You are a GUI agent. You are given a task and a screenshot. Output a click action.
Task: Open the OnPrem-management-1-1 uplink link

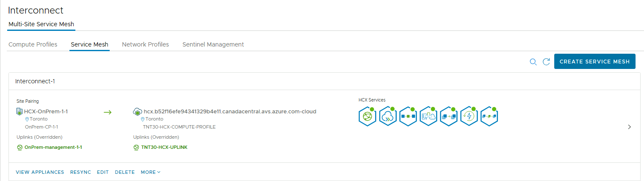point(53,148)
